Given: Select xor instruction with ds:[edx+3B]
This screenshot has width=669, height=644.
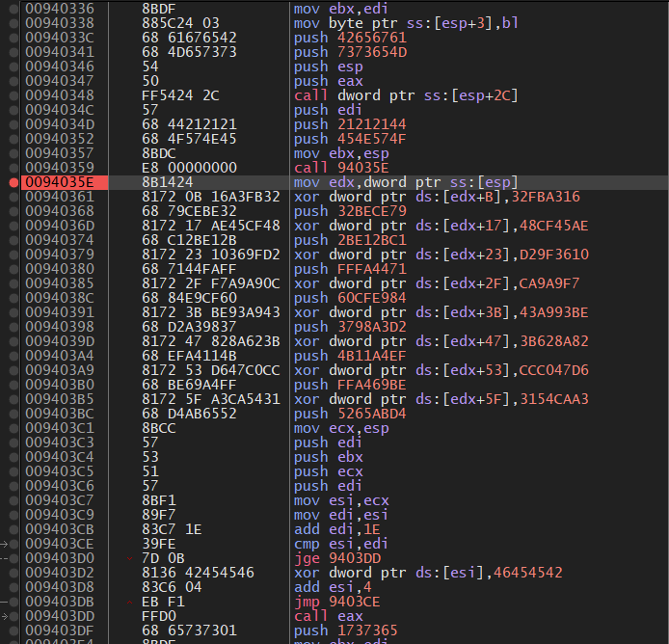Looking at the screenshot, I should click(x=441, y=312).
